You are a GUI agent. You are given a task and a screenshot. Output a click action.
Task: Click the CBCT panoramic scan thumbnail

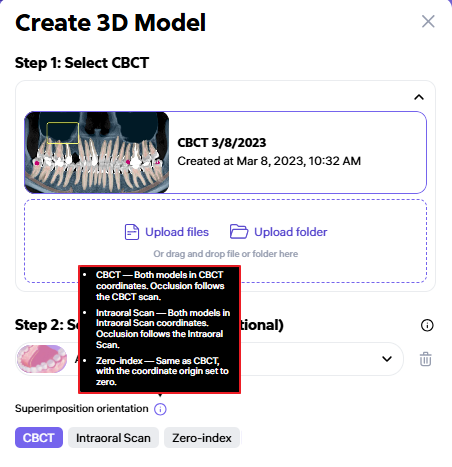point(97,152)
